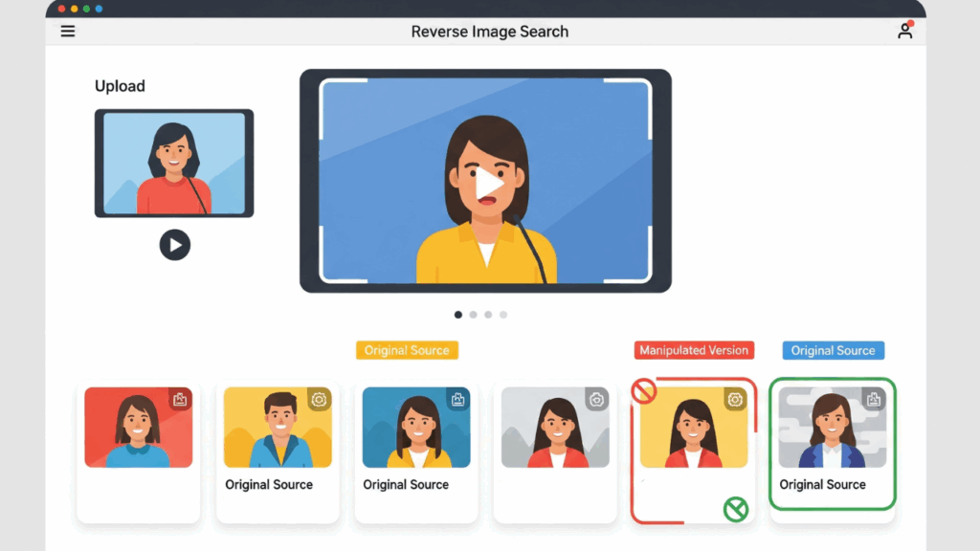Viewport: 980px width, 551px height.
Task: Play the uploaded video preview
Action: pos(174,245)
